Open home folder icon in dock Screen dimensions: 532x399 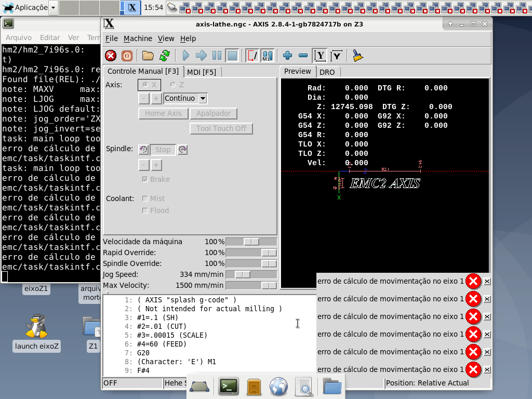pos(332,386)
